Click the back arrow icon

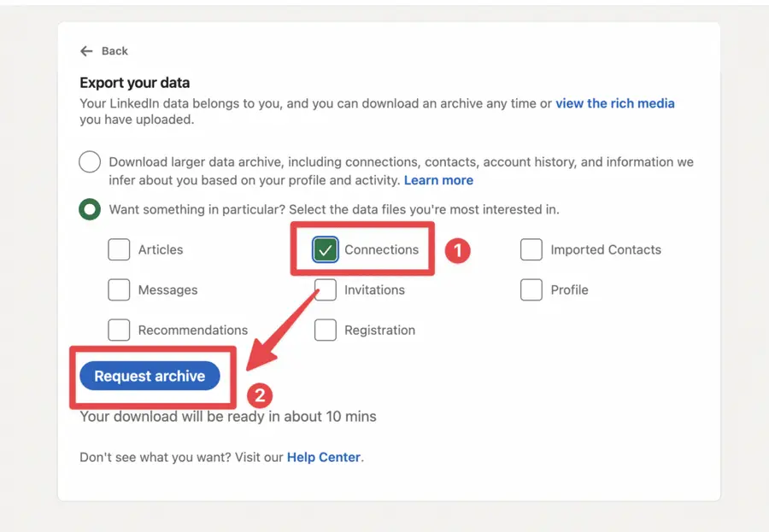(x=86, y=51)
